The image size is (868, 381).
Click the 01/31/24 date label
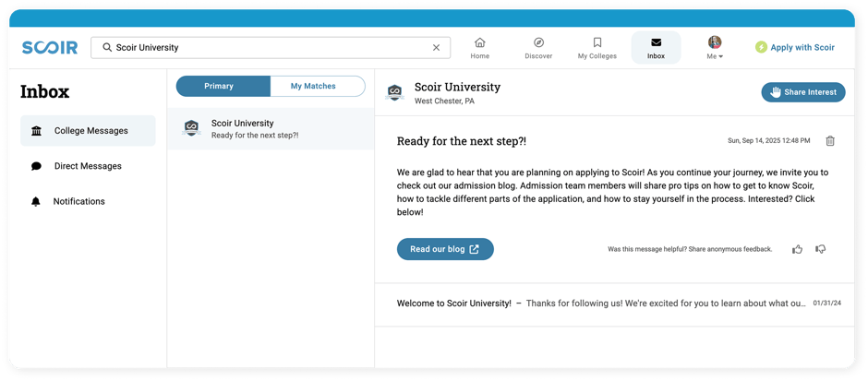pos(827,304)
